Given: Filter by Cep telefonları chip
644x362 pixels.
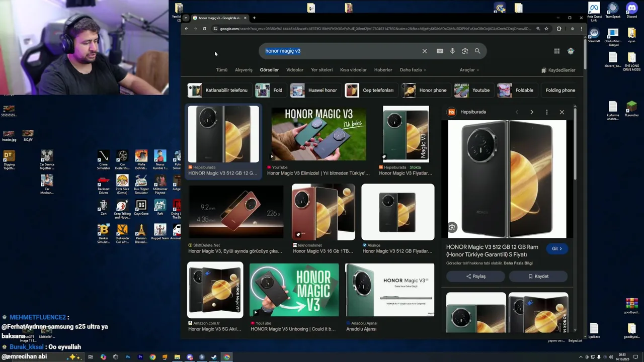Looking at the screenshot, I should pos(370,90).
